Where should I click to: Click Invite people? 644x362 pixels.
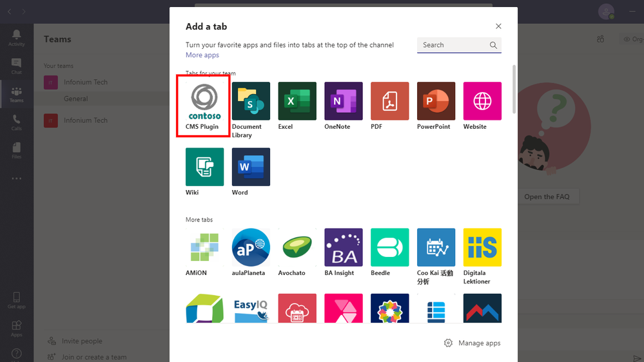75,341
